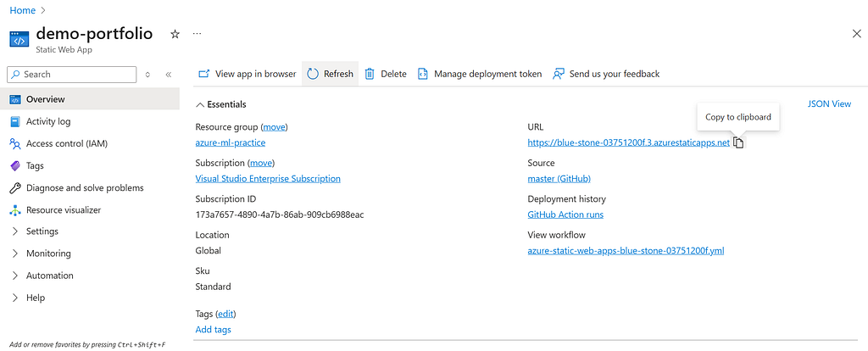This screenshot has width=868, height=351.
Task: Collapse the sidebar with double chevron icon
Action: click(169, 75)
